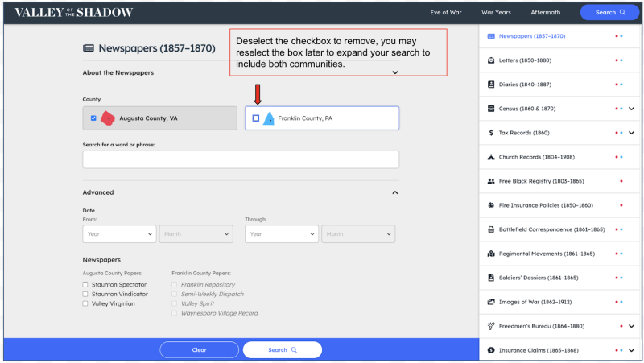Uncheck the Augusta County, VA checkbox
This screenshot has width=644, height=363.
coord(93,118)
